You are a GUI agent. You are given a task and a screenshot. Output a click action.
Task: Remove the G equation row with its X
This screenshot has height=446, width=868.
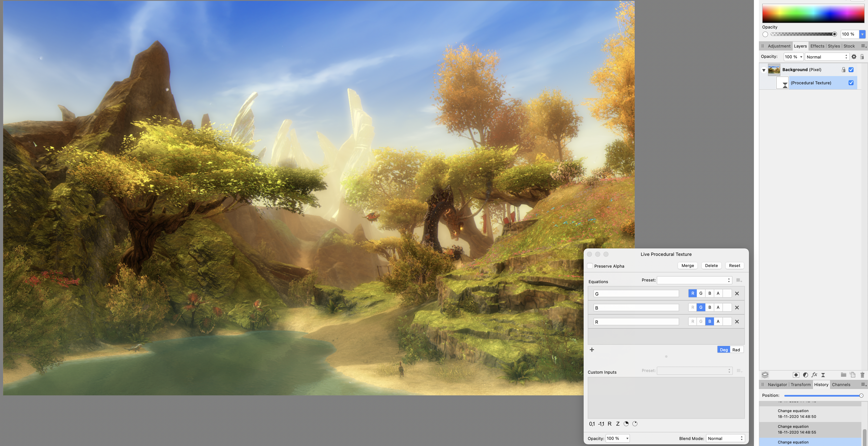(737, 293)
